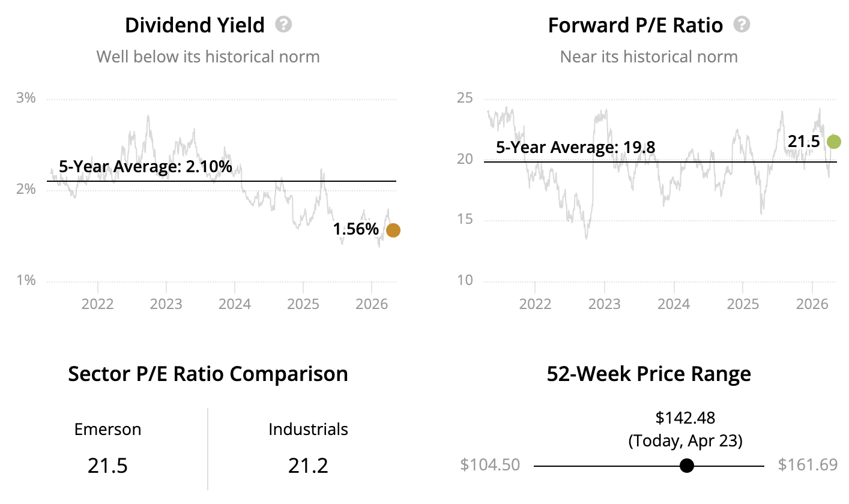Click the 52-Week Price Range heading
The height and width of the screenshot is (504, 849).
click(x=648, y=374)
